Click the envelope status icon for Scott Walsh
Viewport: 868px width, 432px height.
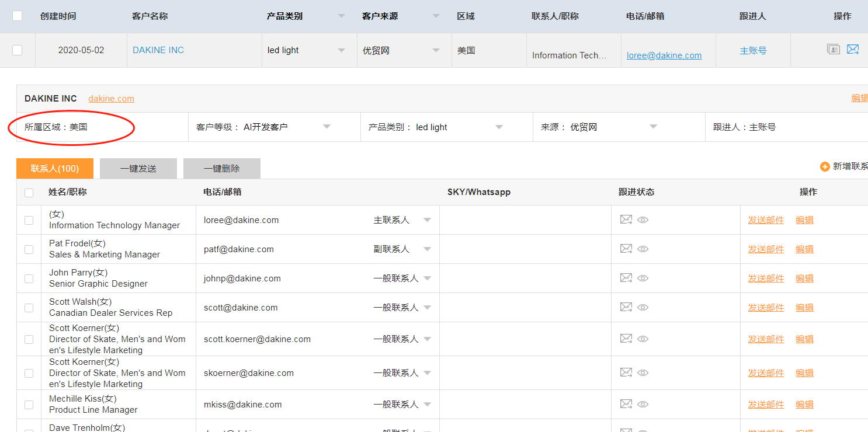[626, 307]
